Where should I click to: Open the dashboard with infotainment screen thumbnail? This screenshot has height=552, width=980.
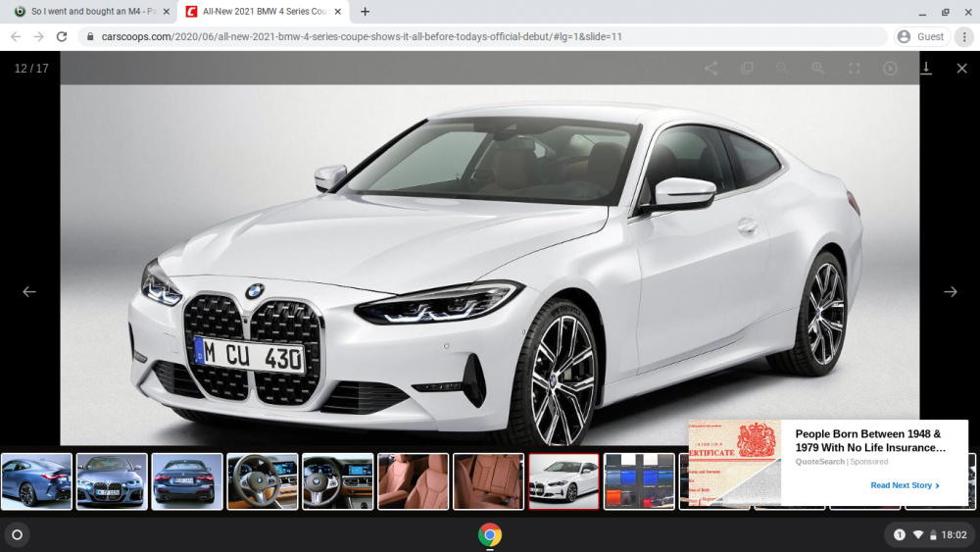tap(337, 481)
